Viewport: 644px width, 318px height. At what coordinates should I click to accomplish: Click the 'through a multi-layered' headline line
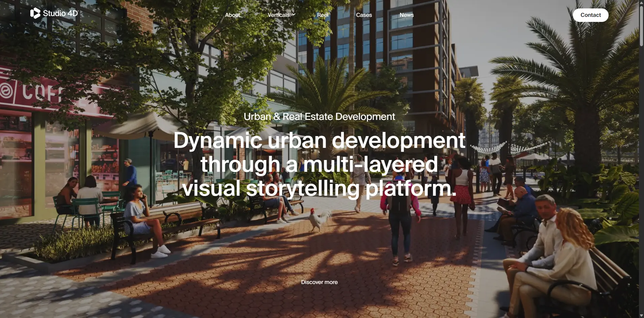319,164
